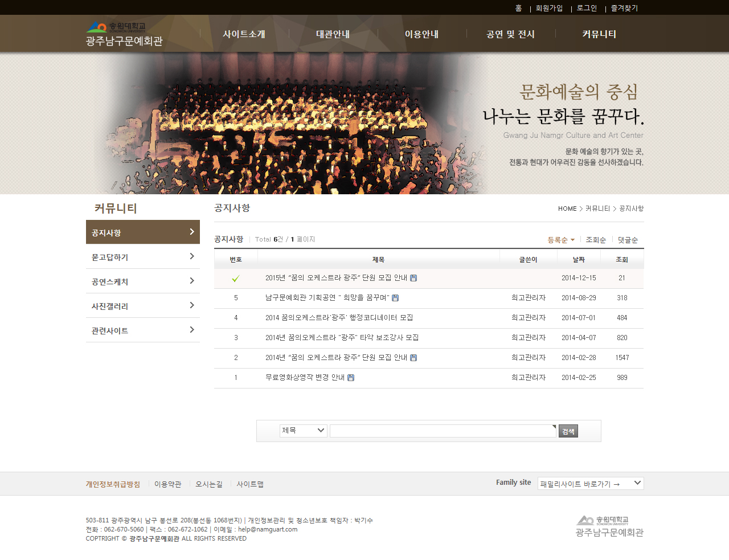Screen dimensions: 729x560
Task: Click attachment icon on 2015 orchestra recruitment post
Action: point(413,278)
